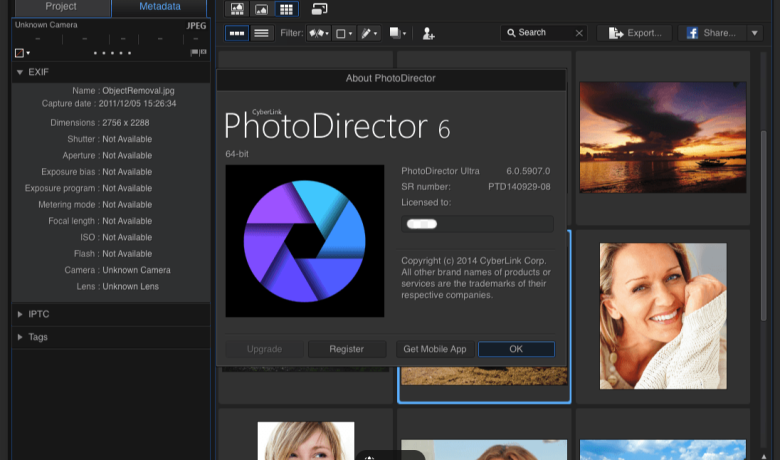This screenshot has height=460, width=780.
Task: Click the PhotoDirector aperture logo image
Action: pos(304,241)
